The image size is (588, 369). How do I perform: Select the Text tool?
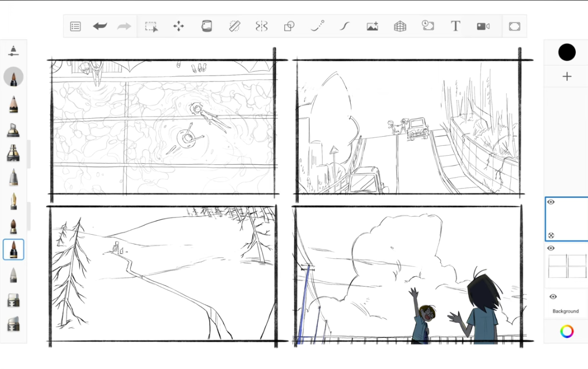(455, 26)
